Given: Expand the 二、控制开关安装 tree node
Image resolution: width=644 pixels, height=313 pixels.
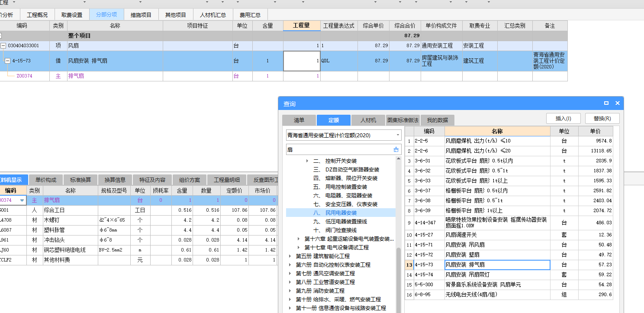Looking at the screenshot, I should (x=307, y=161).
